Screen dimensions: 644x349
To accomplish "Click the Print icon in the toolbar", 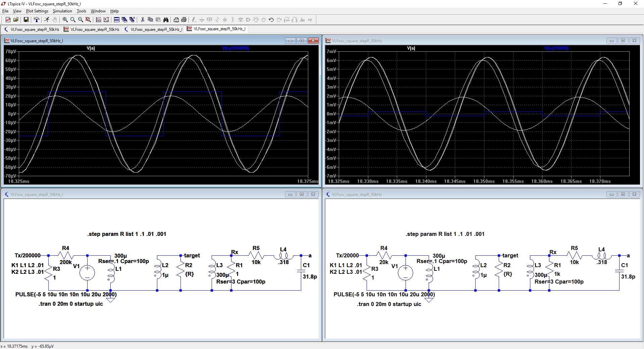I will 184,20.
